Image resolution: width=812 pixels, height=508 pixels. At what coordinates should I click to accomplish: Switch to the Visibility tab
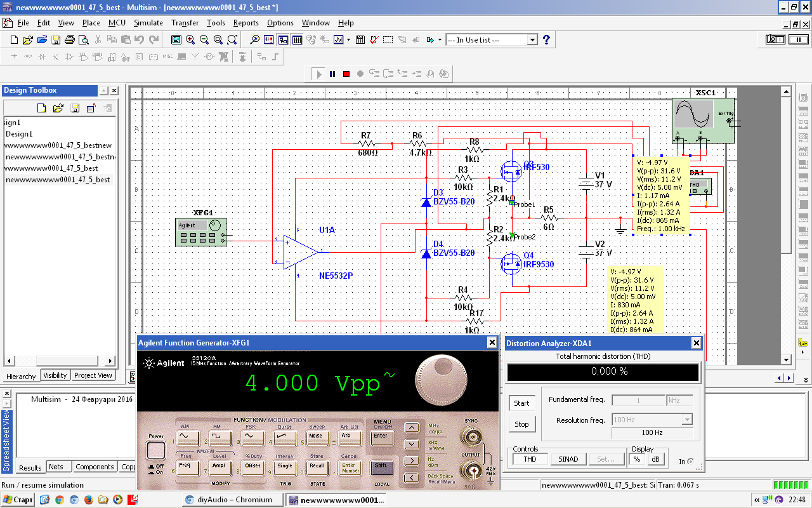coord(55,375)
